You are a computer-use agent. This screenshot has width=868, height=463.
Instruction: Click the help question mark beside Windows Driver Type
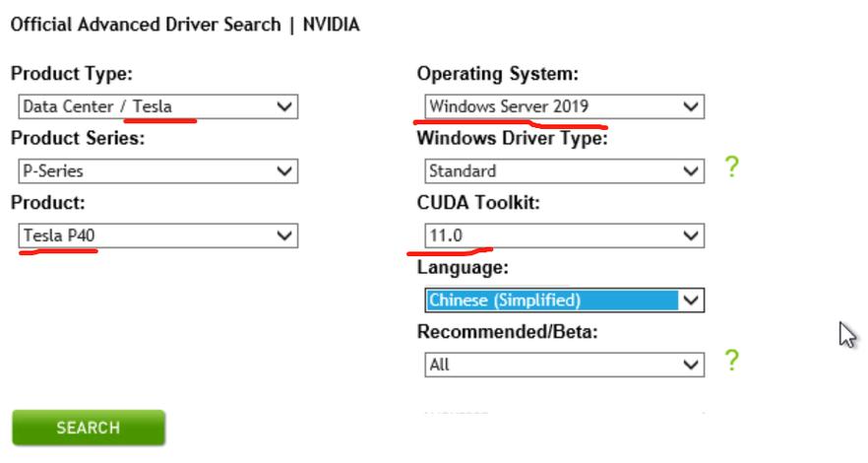click(x=731, y=166)
